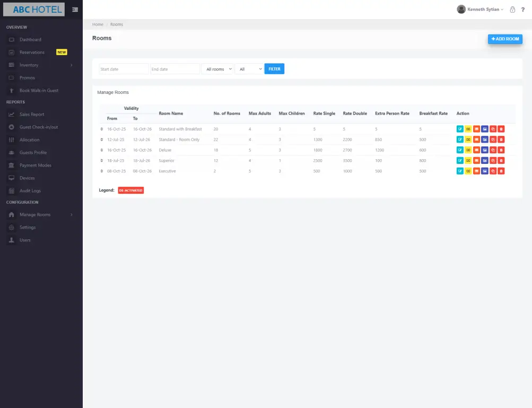The height and width of the screenshot is (408, 532).
Task: Click the cyan edit icon for Standard with Breakfast
Action: tap(460, 129)
